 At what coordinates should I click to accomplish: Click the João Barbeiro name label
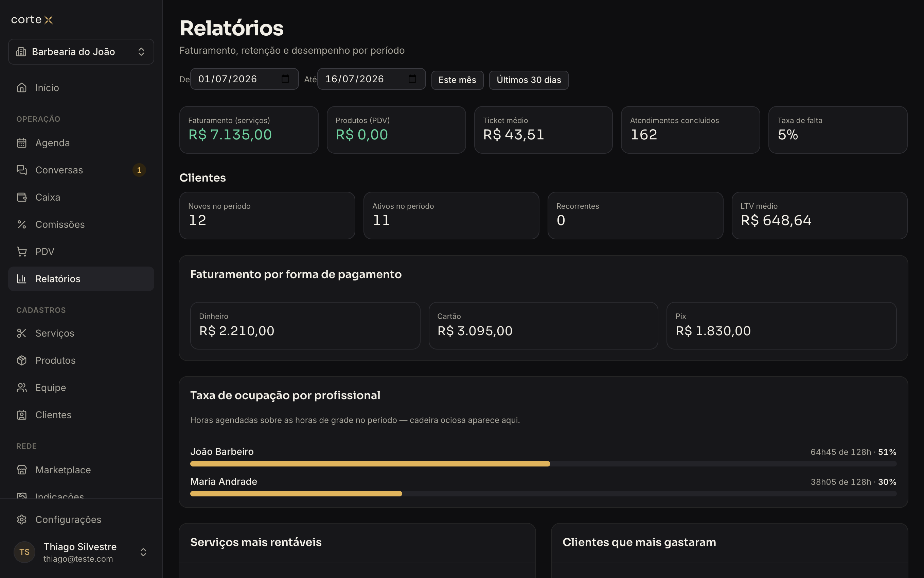[x=222, y=452]
